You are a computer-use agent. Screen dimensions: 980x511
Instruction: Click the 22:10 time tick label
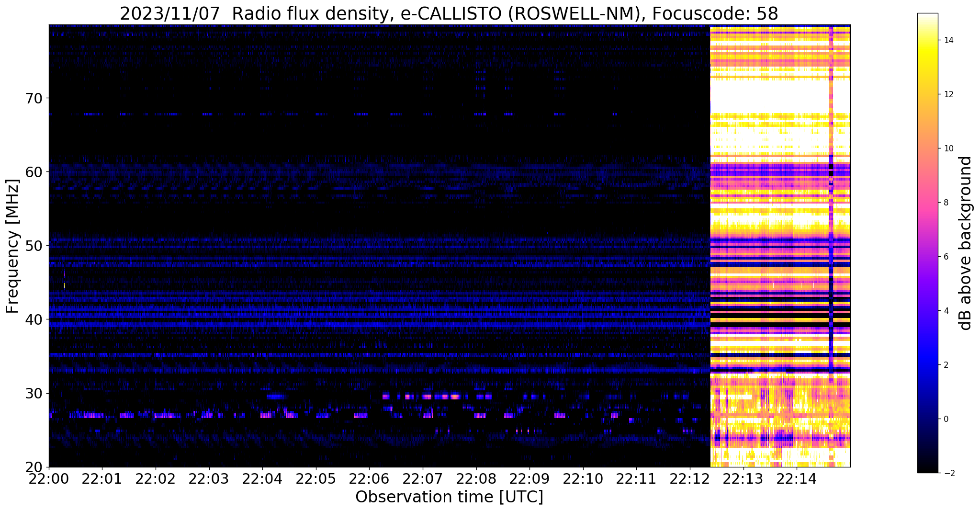583,478
